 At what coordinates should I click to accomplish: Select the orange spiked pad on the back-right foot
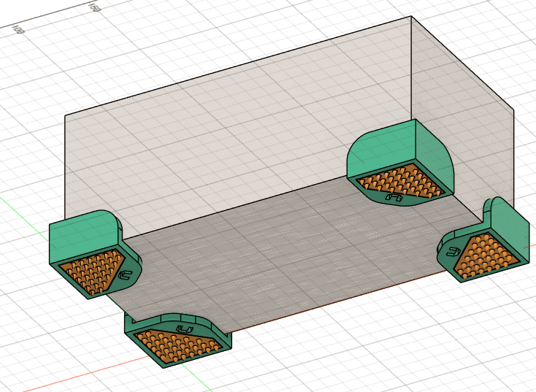pyautogui.click(x=398, y=181)
